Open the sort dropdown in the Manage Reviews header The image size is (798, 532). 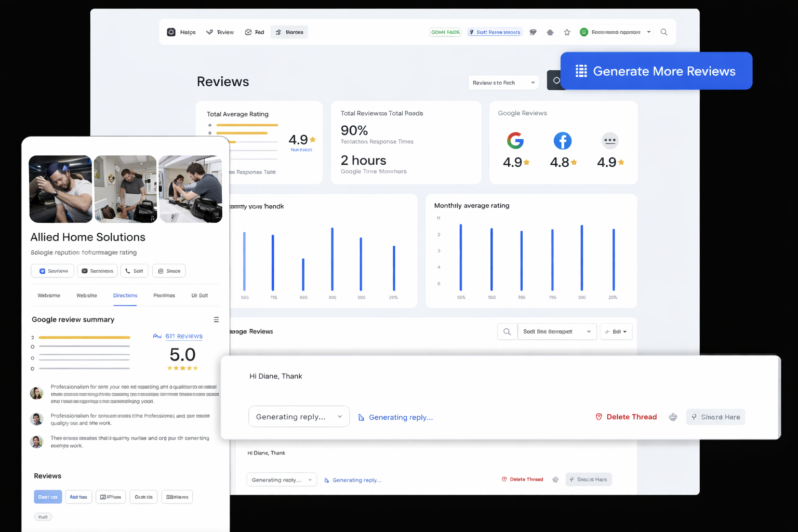(x=557, y=331)
